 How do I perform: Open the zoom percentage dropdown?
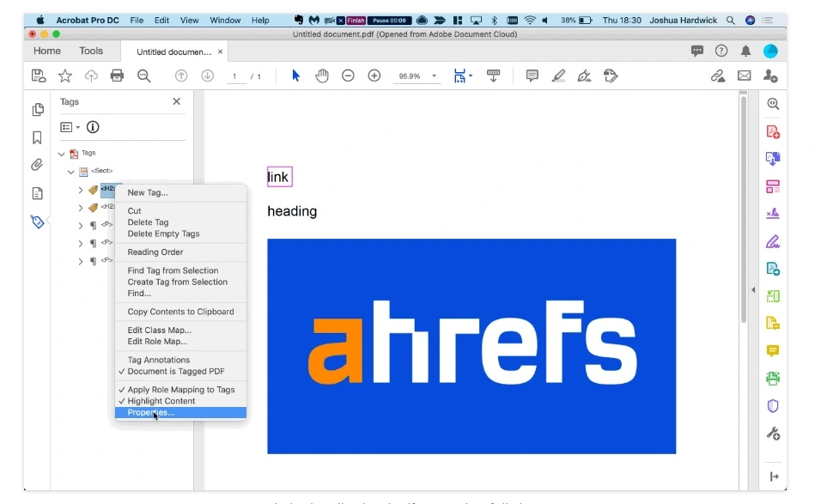[434, 76]
